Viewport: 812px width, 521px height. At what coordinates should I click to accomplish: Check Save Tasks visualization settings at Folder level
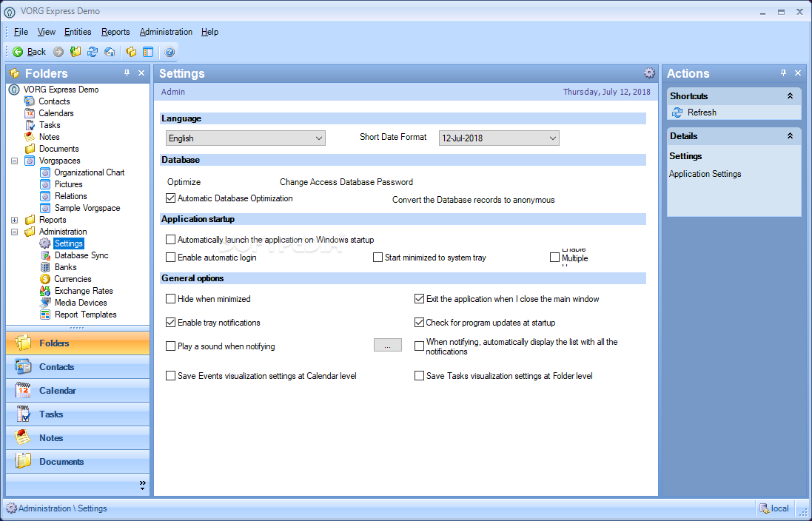click(420, 376)
